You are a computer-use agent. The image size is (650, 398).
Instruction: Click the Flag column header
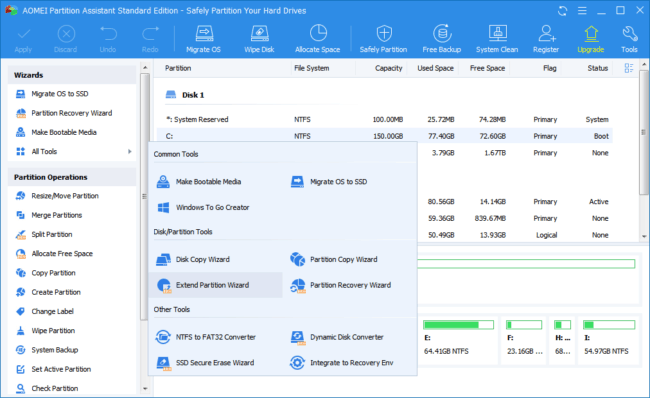point(550,68)
